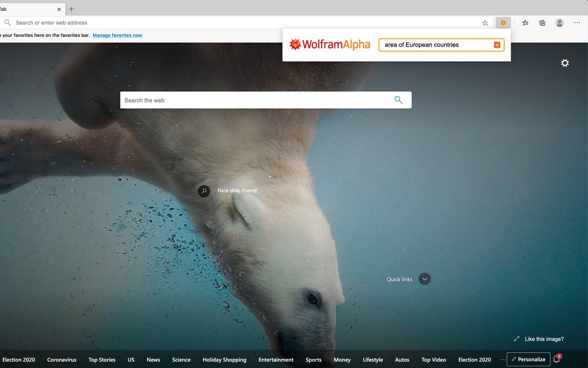The height and width of the screenshot is (368, 588).
Task: Open the Autos tab
Action: 402,360
